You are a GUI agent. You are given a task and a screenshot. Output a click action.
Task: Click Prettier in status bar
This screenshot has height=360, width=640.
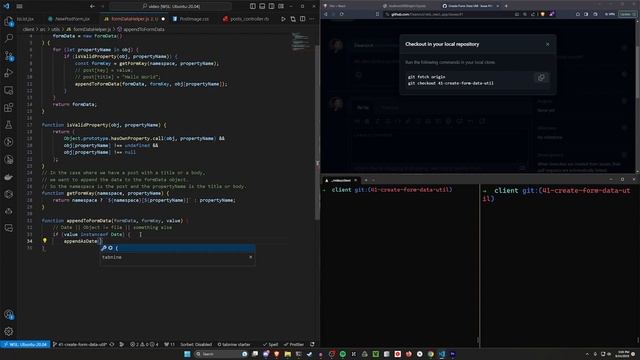pyautogui.click(x=294, y=344)
